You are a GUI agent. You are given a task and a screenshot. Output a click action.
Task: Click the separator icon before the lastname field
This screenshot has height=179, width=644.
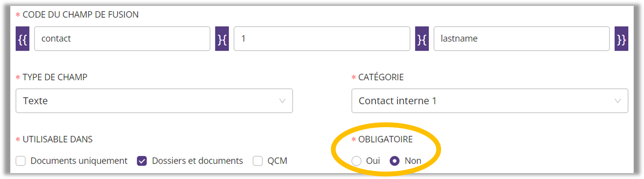click(422, 39)
